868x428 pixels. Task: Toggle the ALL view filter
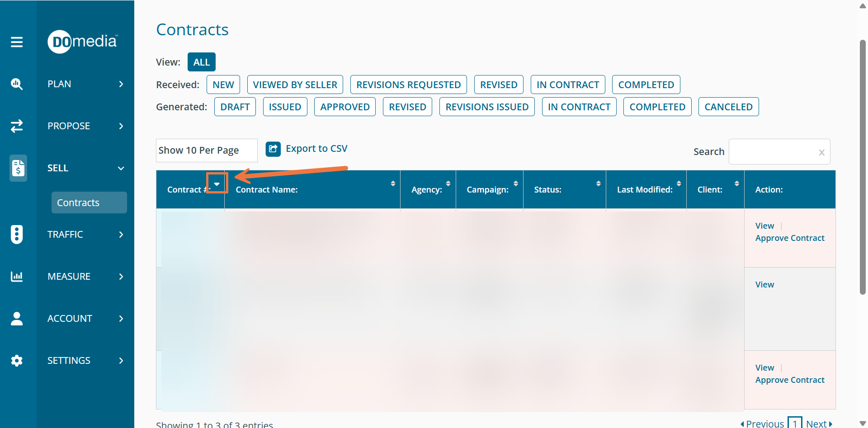(201, 62)
